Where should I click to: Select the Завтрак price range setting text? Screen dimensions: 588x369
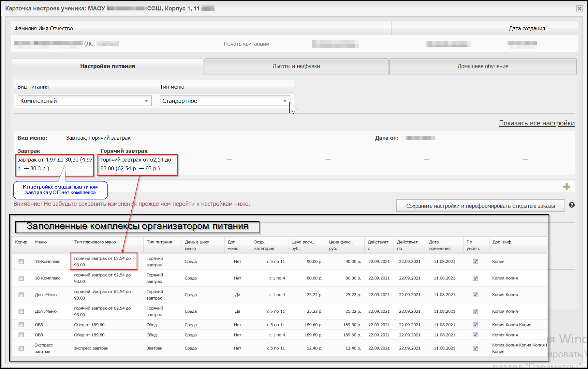[x=55, y=164]
